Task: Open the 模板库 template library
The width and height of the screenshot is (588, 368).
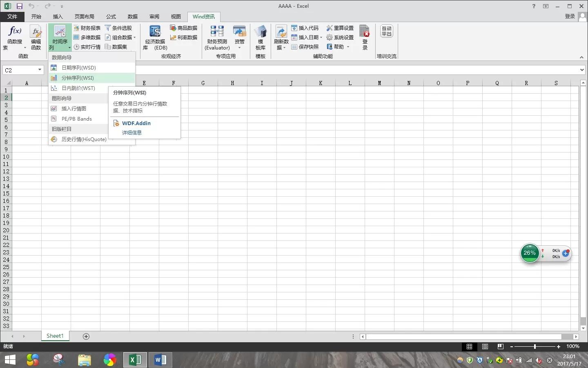Action: point(261,38)
